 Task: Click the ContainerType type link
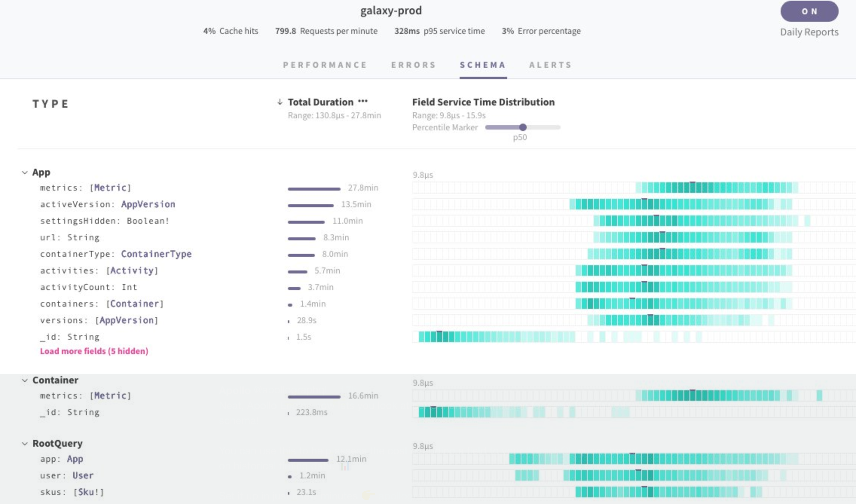[156, 254]
